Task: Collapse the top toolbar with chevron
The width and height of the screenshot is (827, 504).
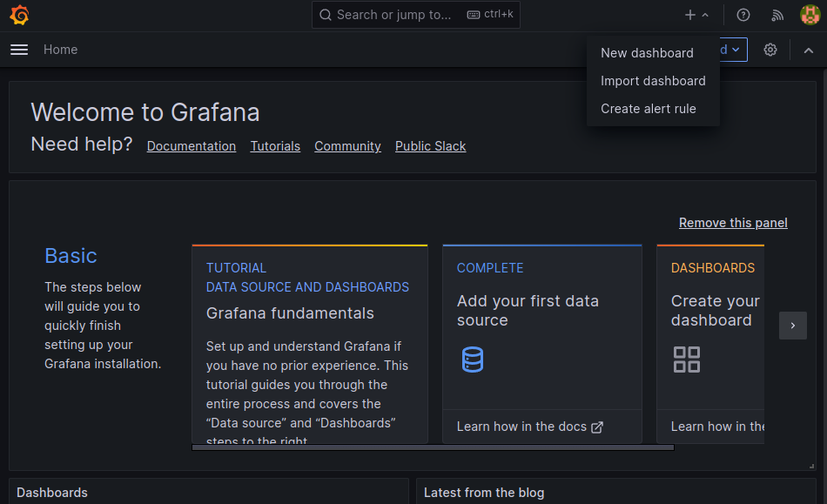Action: [x=808, y=50]
